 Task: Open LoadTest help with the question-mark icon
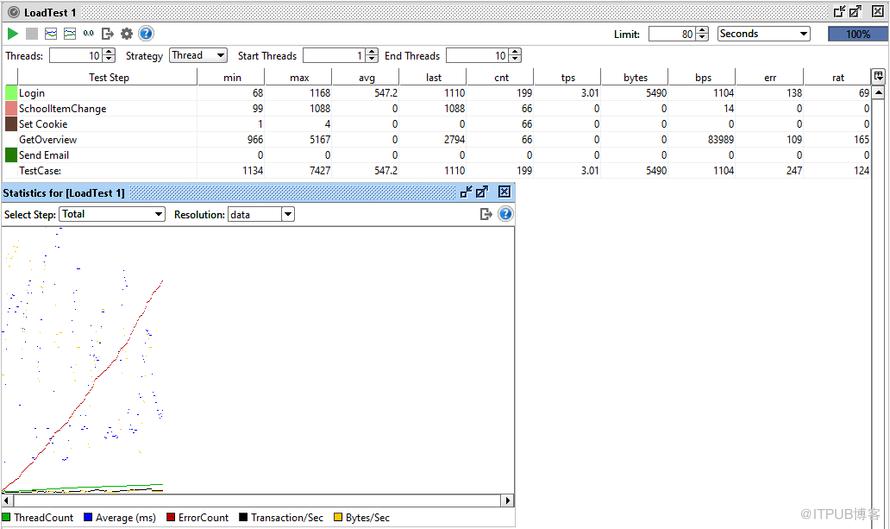click(146, 33)
